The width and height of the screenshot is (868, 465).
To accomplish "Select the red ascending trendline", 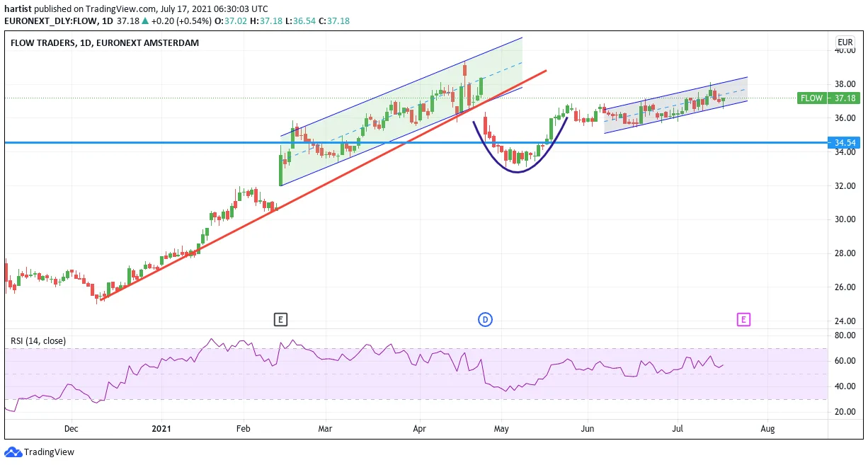I will tap(323, 185).
